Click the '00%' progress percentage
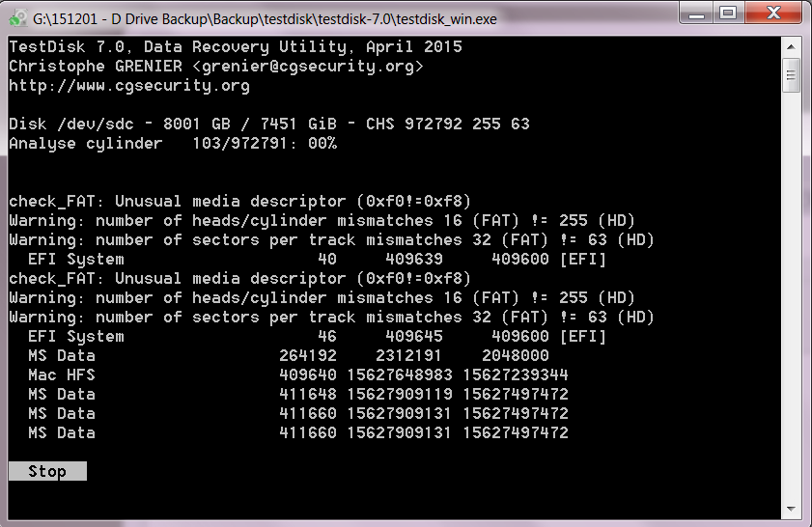 pyautogui.click(x=322, y=144)
